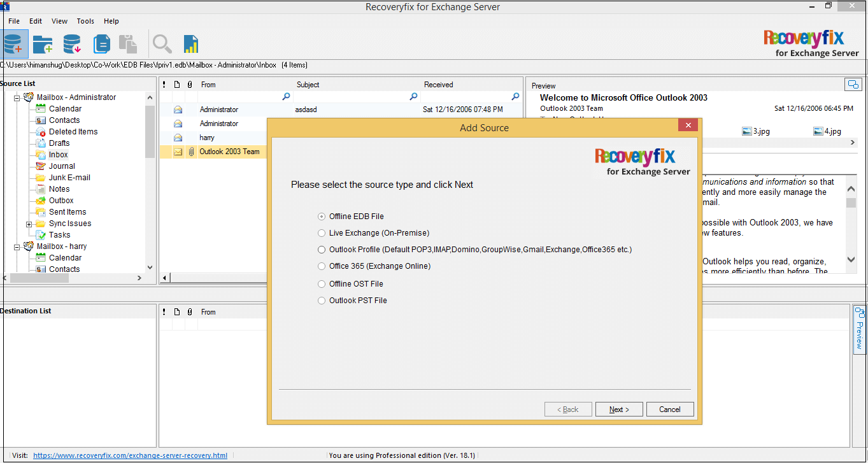Click the add folder toolbar icon
Image resolution: width=868 pixels, height=463 pixels.
43,44
